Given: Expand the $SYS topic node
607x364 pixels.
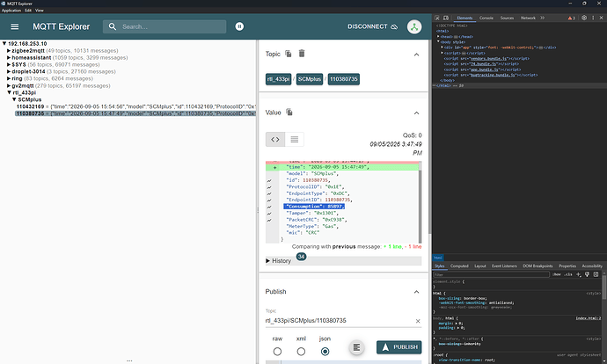Looking at the screenshot, I should coord(9,64).
